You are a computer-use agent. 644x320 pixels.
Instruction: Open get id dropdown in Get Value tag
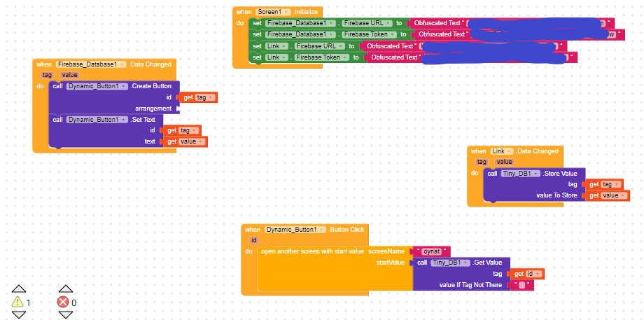click(x=533, y=274)
